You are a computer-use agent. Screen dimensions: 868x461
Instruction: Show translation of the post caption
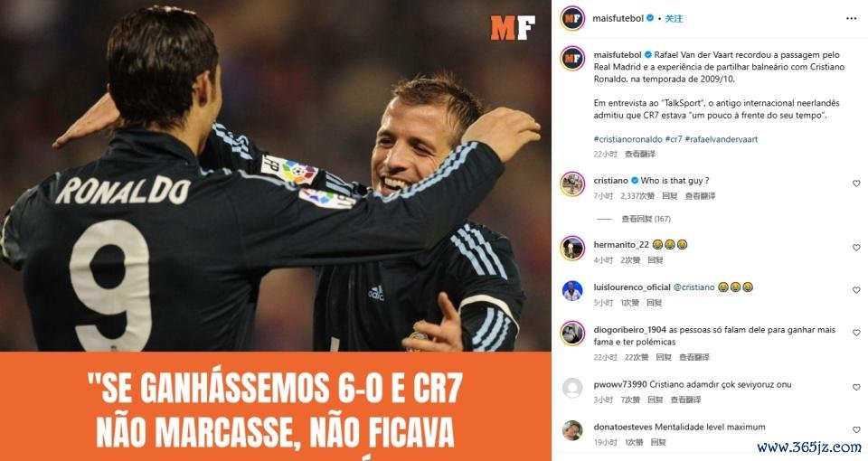tap(640, 154)
